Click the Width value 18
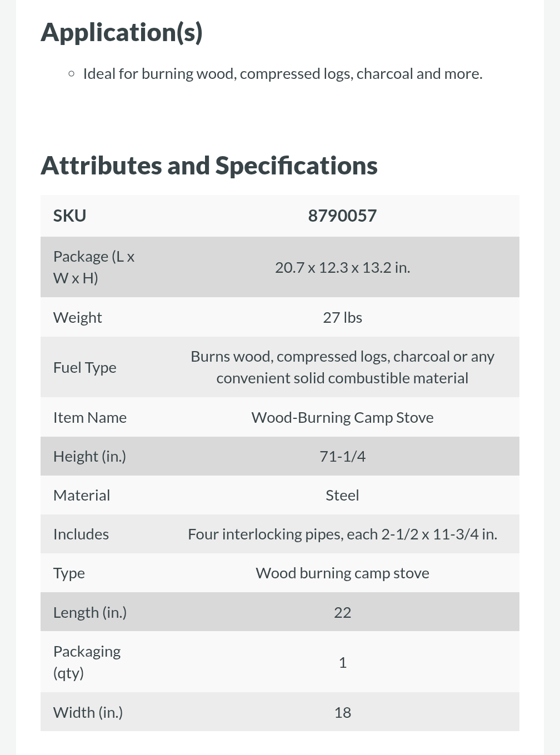Image resolution: width=560 pixels, height=755 pixels. (x=342, y=712)
